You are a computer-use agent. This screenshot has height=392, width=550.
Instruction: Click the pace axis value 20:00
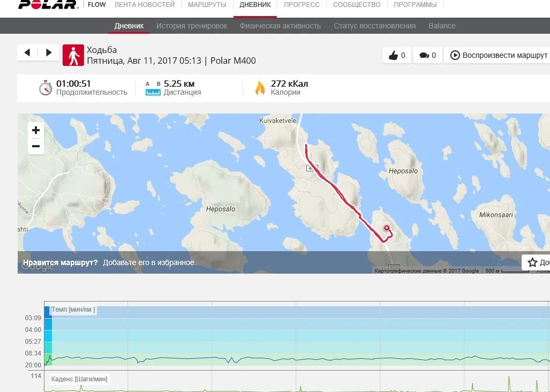click(33, 365)
